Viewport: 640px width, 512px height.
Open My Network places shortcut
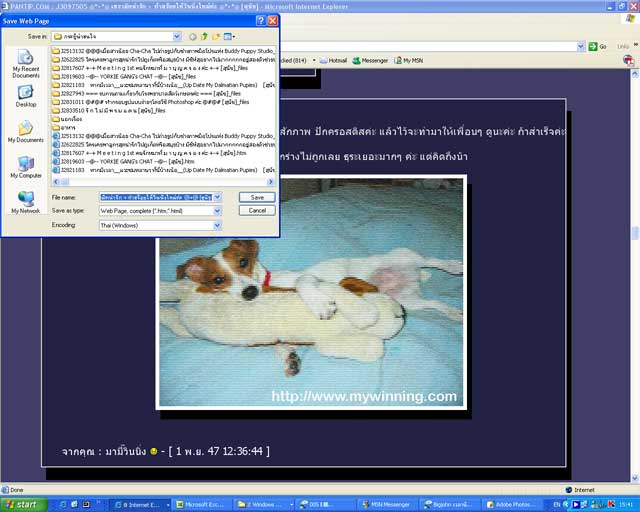tap(26, 202)
